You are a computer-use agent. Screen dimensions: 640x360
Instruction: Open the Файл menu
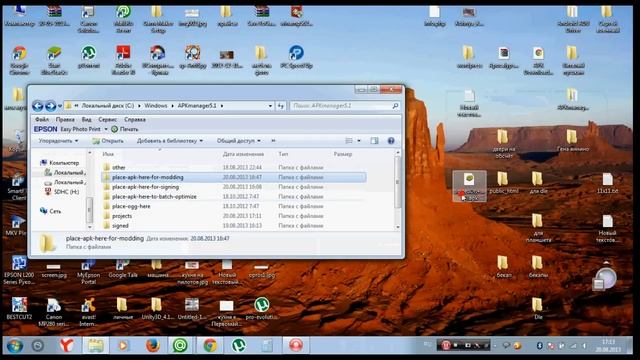coord(42,120)
